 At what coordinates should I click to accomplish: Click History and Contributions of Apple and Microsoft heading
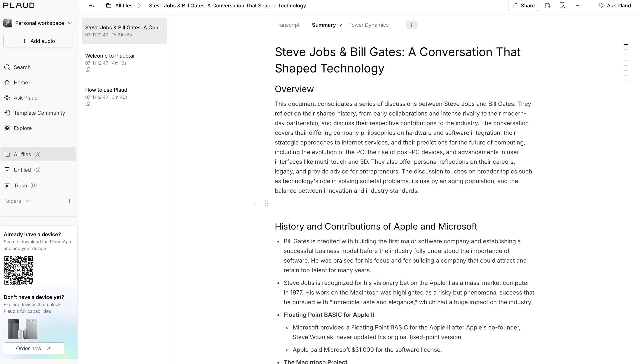click(x=376, y=226)
